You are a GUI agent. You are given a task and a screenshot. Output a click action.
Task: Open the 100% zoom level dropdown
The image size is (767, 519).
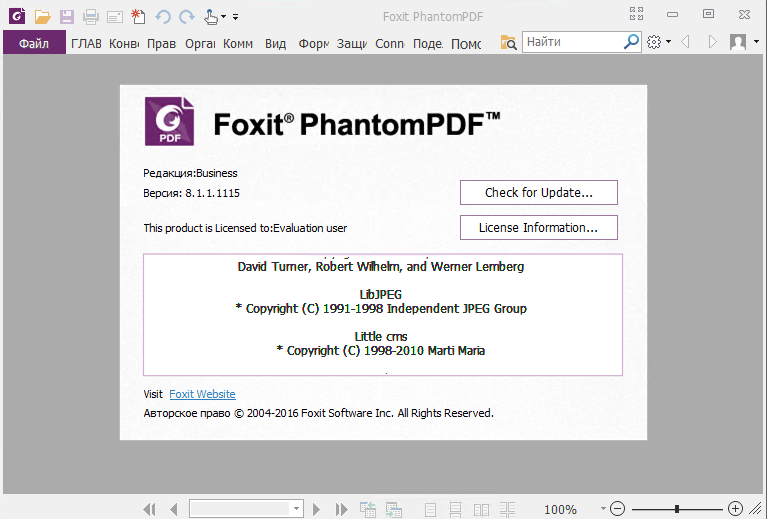(x=603, y=509)
